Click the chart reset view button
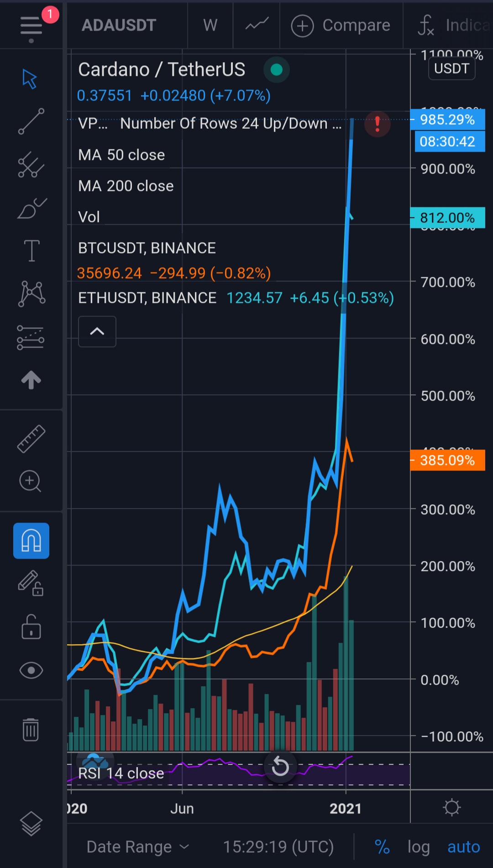493x868 pixels. [x=280, y=767]
